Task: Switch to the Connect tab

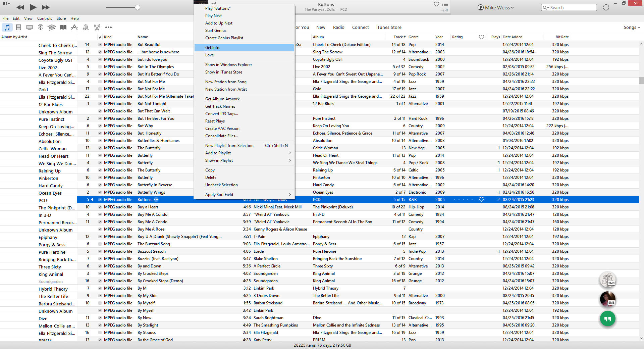Action: click(x=360, y=28)
